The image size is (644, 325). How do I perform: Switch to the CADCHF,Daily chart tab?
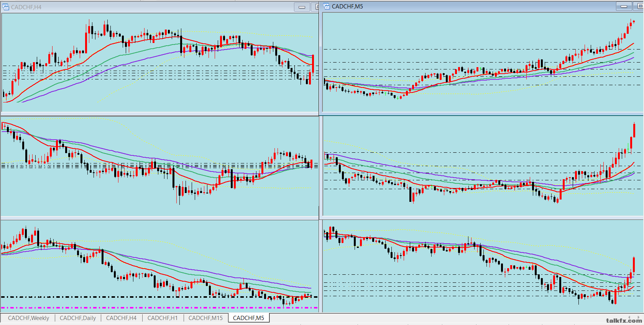[x=78, y=318]
